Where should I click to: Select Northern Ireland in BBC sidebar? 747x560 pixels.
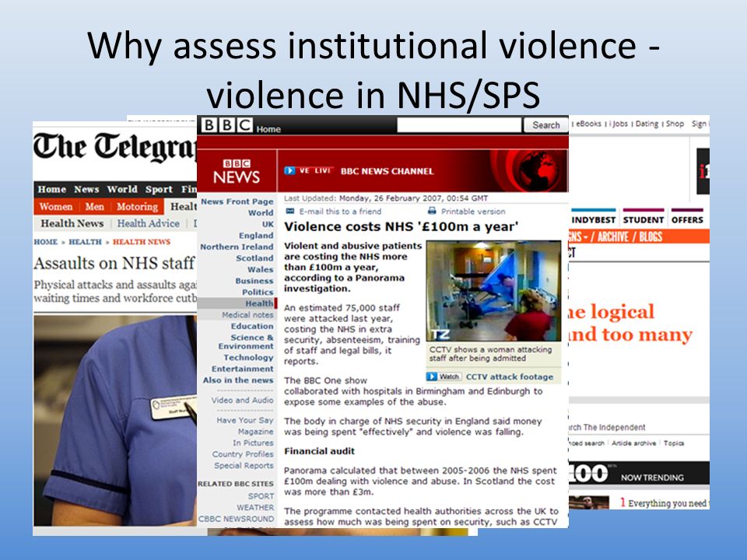click(237, 247)
